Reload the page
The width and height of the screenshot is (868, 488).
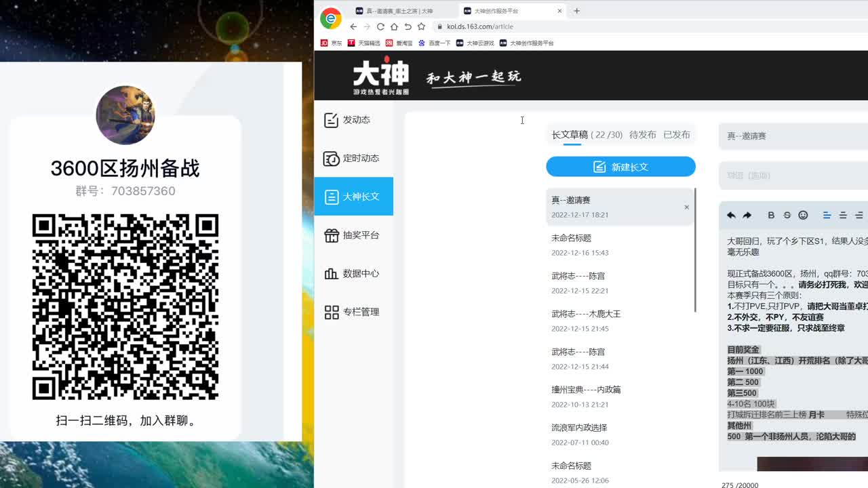380,26
